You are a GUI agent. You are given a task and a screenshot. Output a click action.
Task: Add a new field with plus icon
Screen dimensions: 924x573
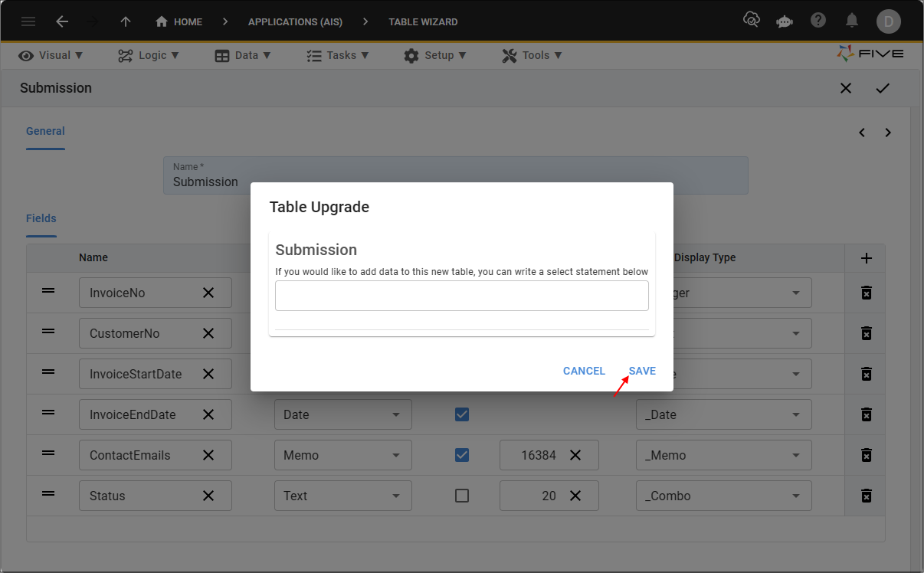pyautogui.click(x=866, y=258)
